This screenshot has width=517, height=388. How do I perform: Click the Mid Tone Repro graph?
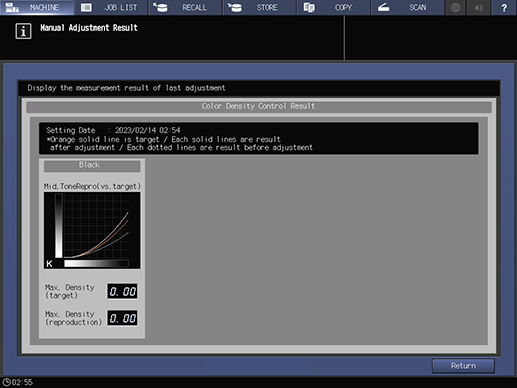tap(92, 230)
